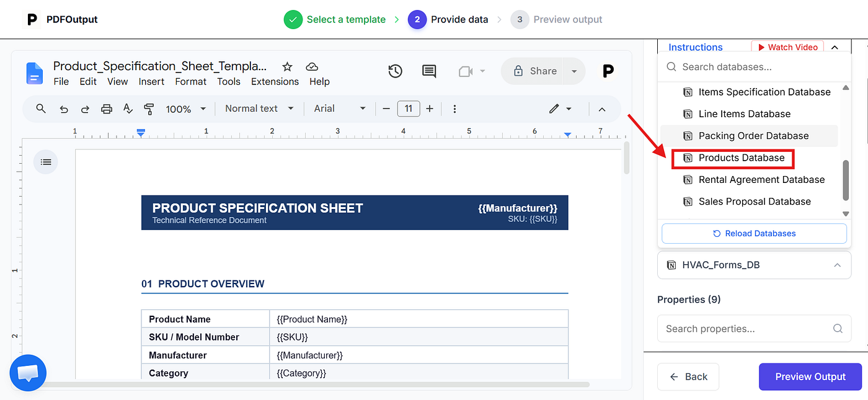Collapse the Docs header with up chevron

pyautogui.click(x=601, y=109)
